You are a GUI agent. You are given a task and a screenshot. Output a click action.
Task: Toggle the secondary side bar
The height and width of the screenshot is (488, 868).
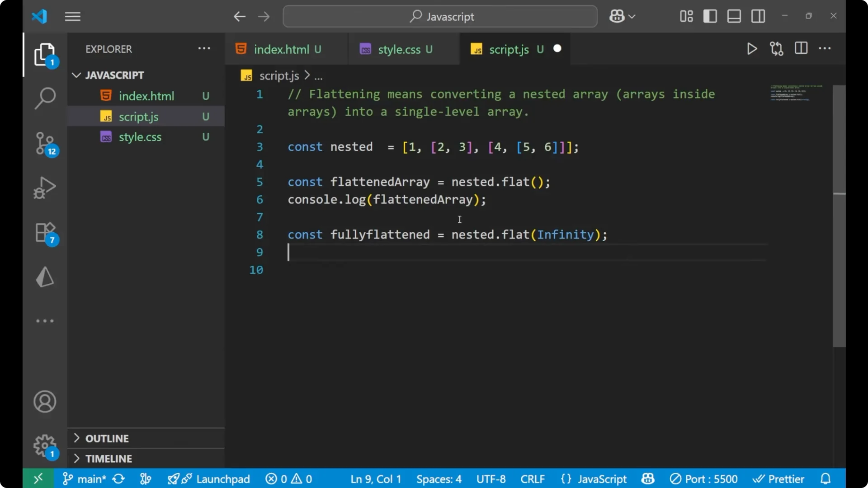758,16
